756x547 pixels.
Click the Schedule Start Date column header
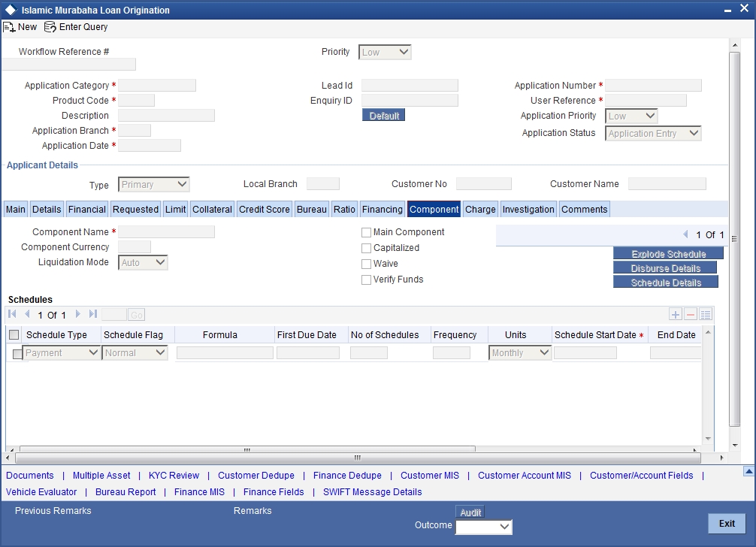(x=598, y=335)
